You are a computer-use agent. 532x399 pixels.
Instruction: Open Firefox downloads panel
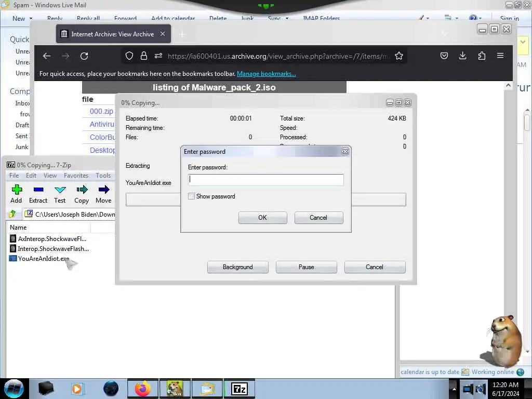tap(462, 56)
